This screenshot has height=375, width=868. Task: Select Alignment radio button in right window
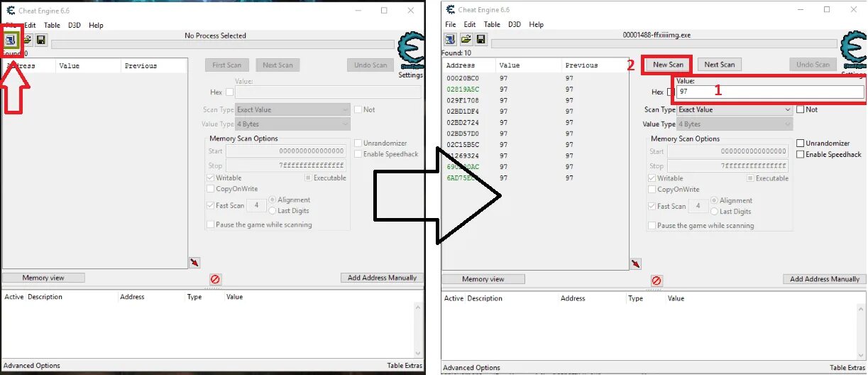click(x=714, y=200)
